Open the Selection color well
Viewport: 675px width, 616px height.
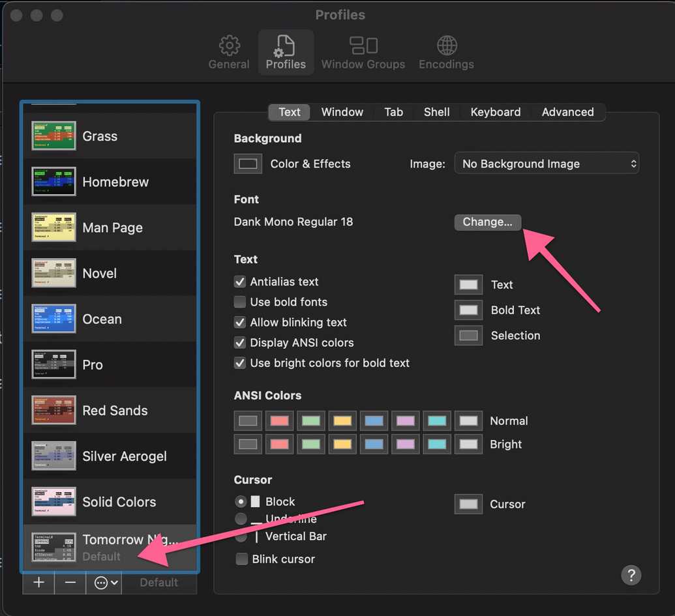coord(468,336)
